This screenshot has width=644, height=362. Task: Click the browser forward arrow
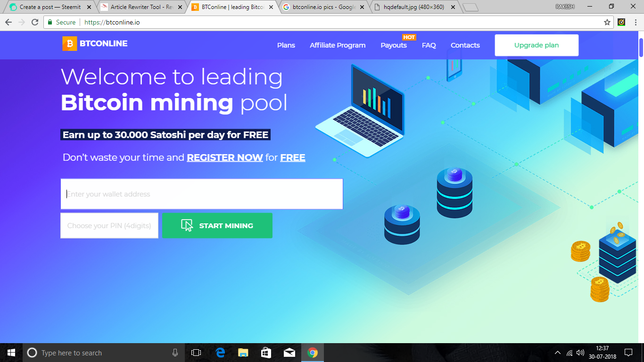pos(22,22)
